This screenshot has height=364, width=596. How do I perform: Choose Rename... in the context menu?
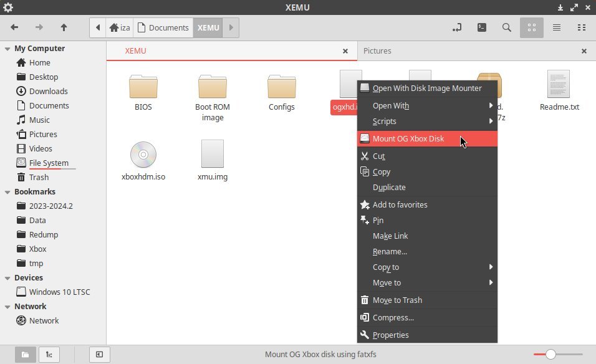(427, 252)
